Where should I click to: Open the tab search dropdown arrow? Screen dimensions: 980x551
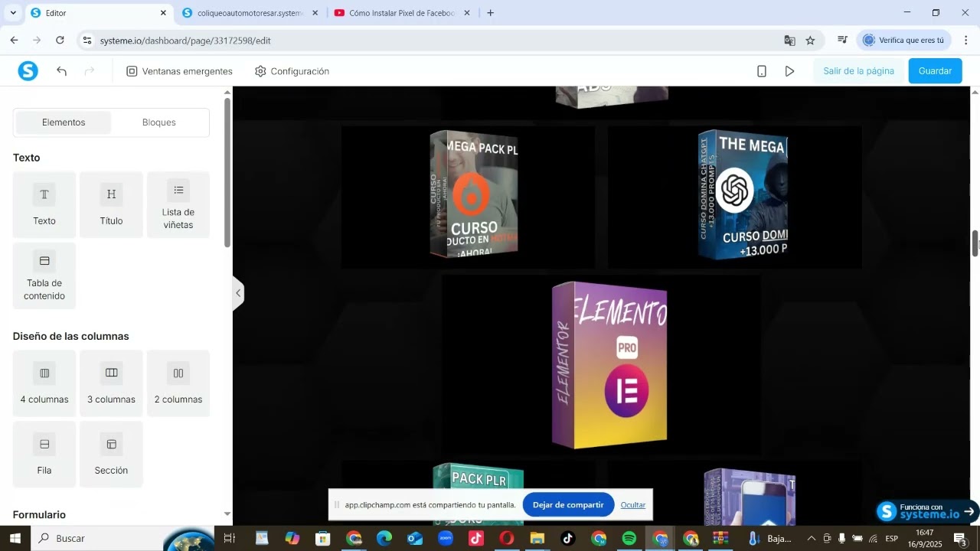(13, 13)
